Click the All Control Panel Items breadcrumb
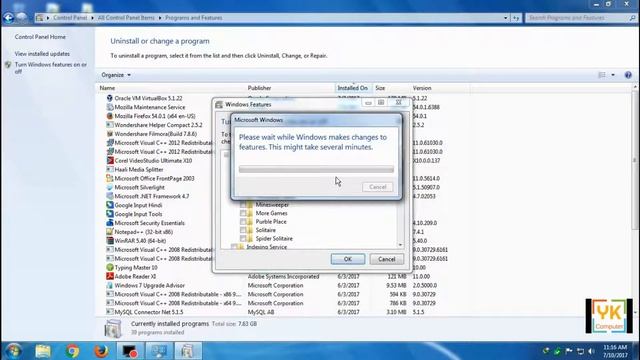 [x=126, y=18]
